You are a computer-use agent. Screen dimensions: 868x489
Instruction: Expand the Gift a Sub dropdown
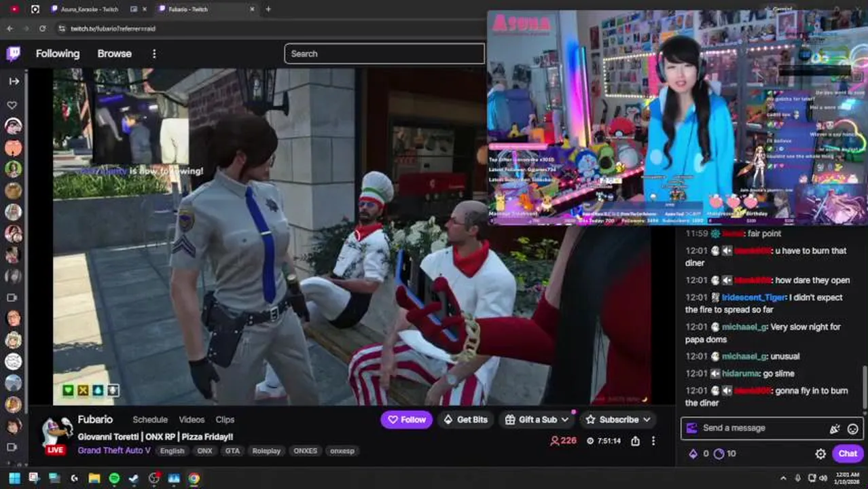coord(537,420)
